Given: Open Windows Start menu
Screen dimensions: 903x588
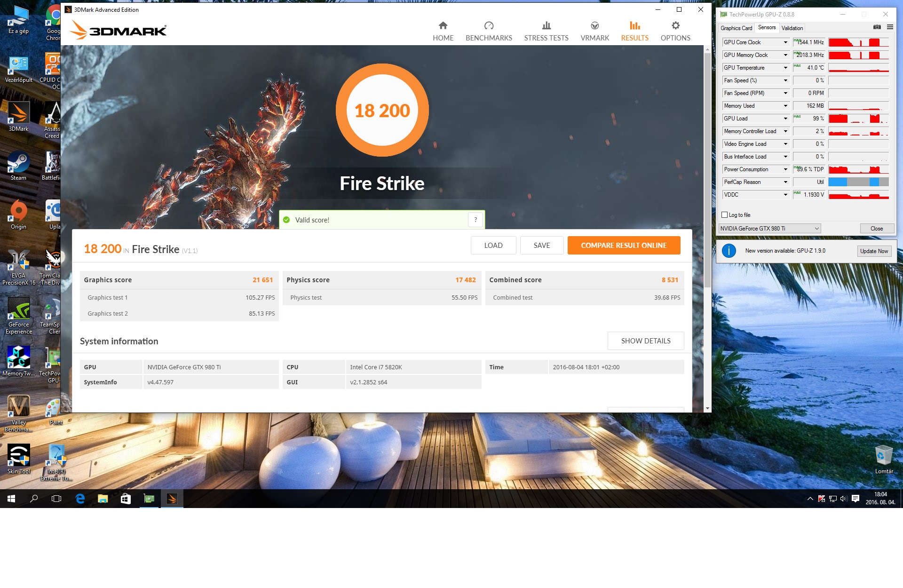Looking at the screenshot, I should [11, 499].
